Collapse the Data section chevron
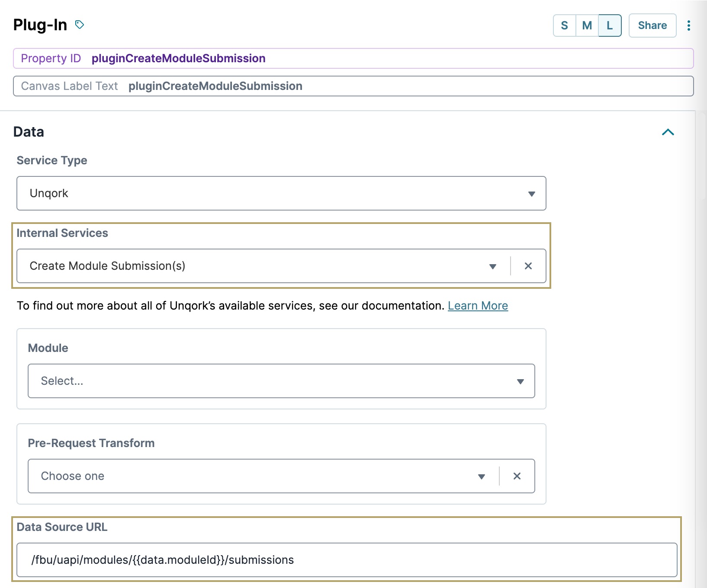 (x=668, y=132)
